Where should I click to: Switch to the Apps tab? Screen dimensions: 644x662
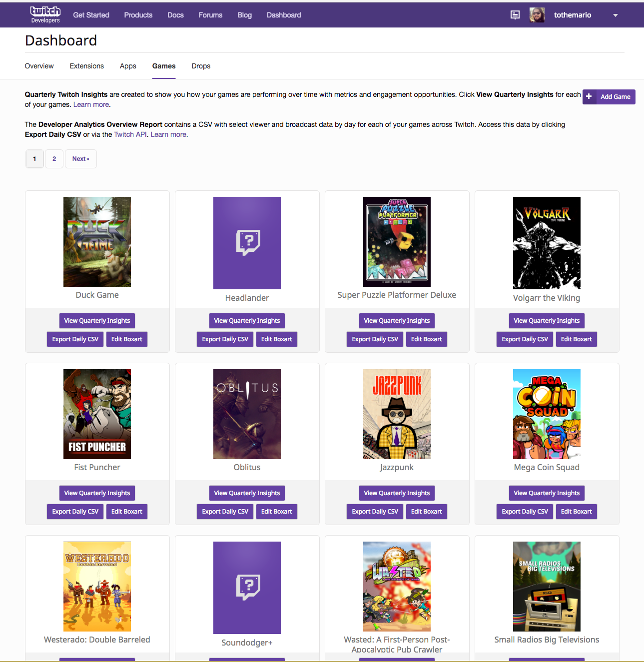coord(128,66)
